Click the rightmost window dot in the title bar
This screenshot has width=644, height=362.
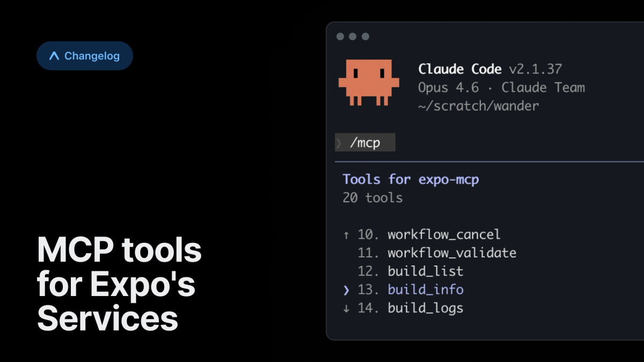coord(365,36)
